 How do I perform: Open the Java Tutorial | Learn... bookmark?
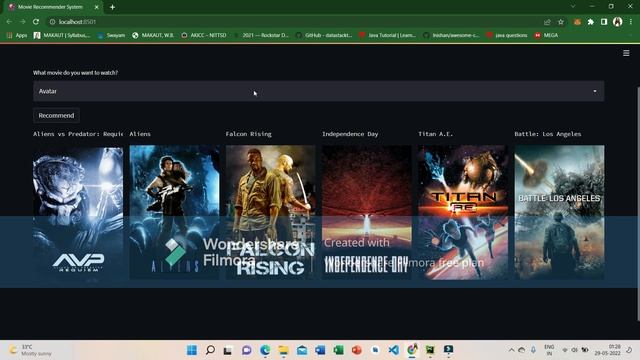387,35
